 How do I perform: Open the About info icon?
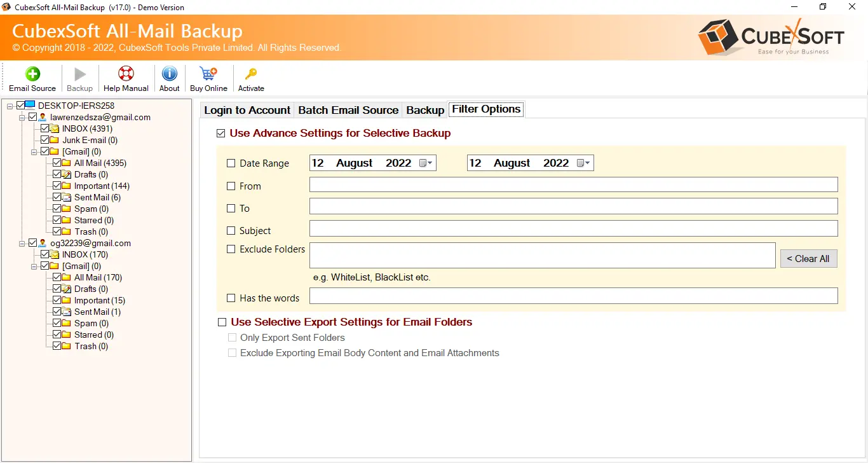click(169, 74)
